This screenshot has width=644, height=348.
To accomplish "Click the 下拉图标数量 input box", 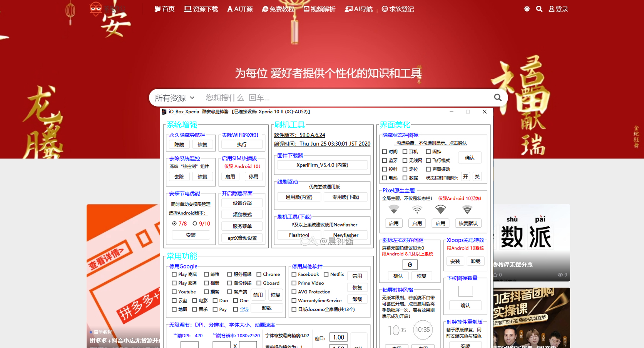I will [x=465, y=291].
